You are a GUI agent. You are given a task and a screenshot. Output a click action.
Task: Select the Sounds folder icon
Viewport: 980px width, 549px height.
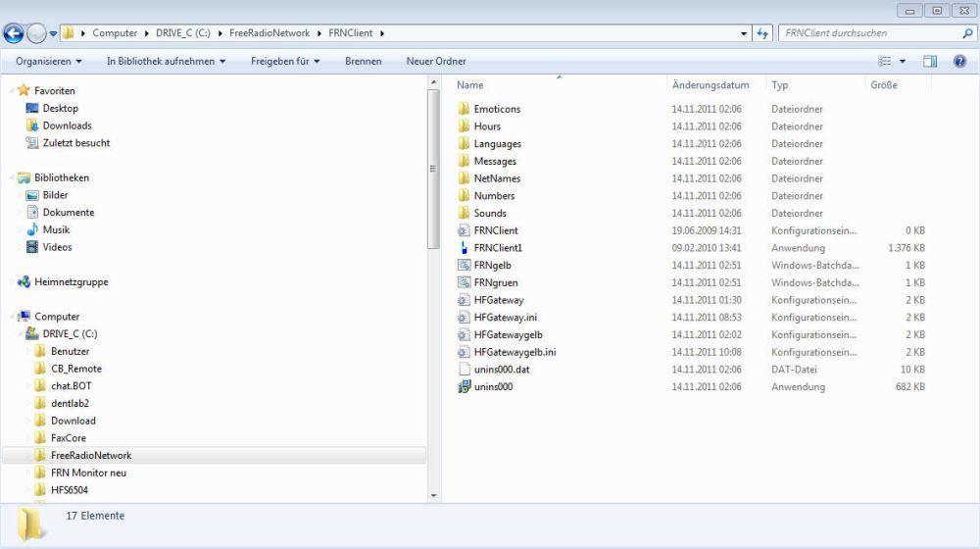(x=464, y=213)
